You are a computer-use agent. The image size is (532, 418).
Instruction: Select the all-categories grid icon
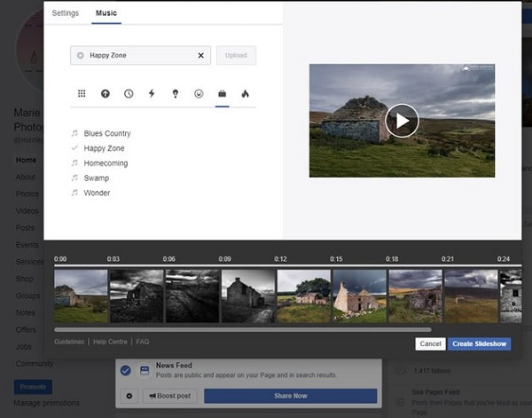82,93
